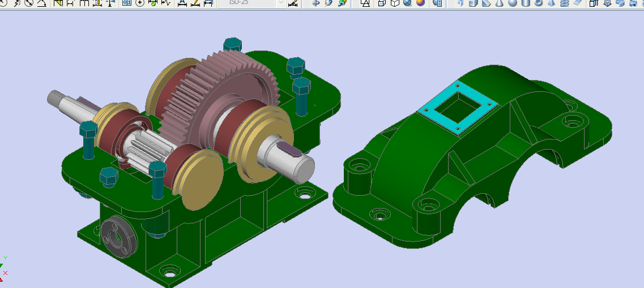Activate the Continuous Orbit tool
Image resolution: width=644 pixels, height=288 pixels.
(342, 2)
